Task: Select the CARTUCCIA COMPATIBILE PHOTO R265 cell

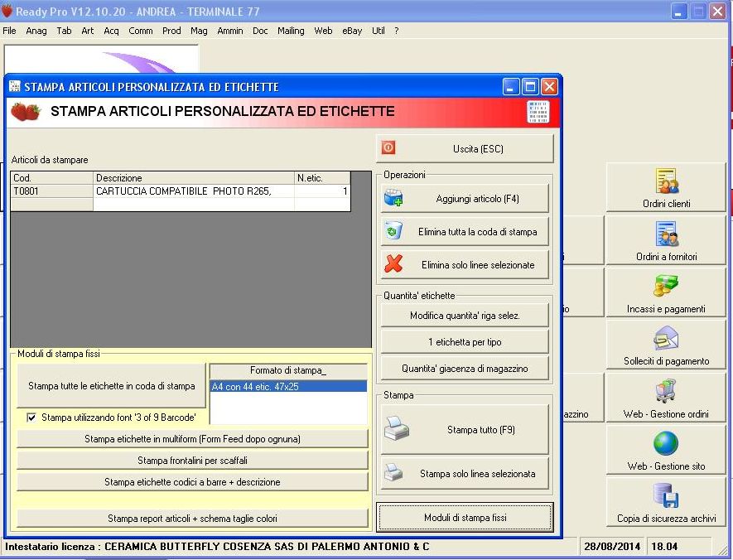Action: [194, 191]
